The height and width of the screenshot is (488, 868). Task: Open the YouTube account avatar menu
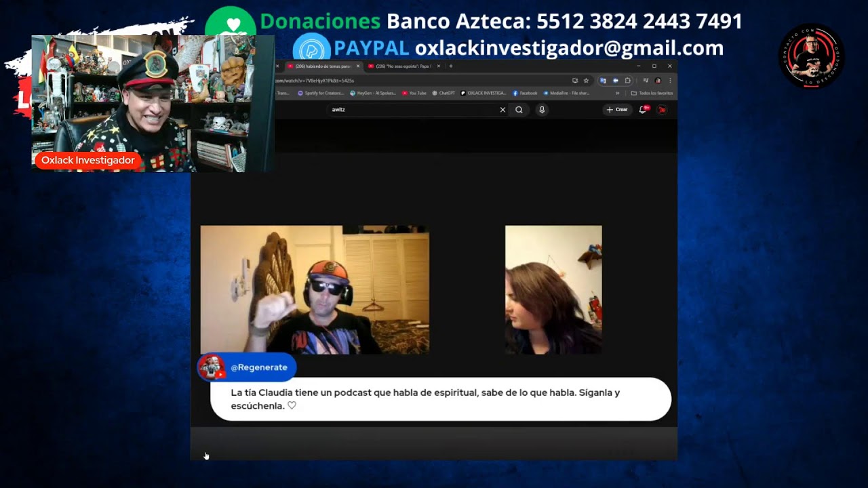coord(662,110)
